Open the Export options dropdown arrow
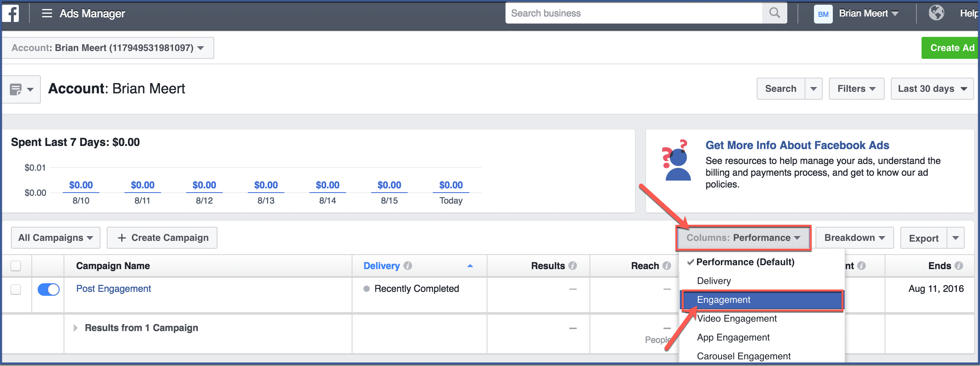This screenshot has height=366, width=980. [x=956, y=238]
